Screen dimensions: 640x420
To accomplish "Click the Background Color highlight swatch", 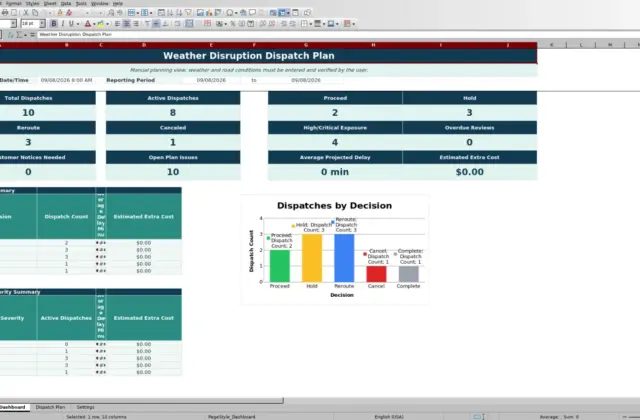I will [100, 24].
